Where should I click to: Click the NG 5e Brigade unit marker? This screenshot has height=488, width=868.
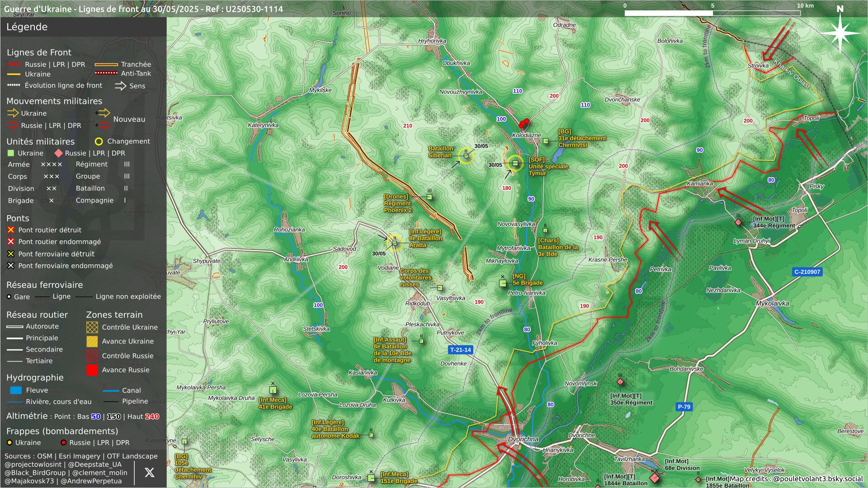tap(502, 283)
